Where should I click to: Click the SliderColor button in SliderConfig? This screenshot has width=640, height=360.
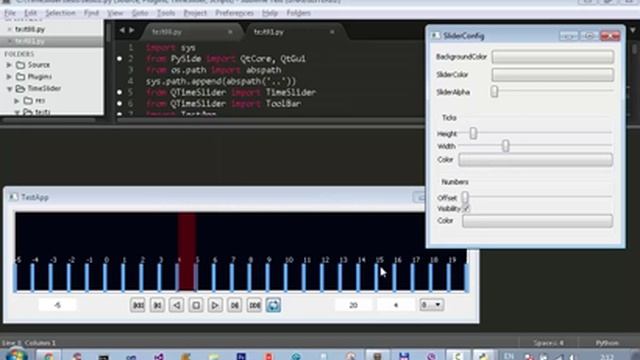(x=553, y=75)
